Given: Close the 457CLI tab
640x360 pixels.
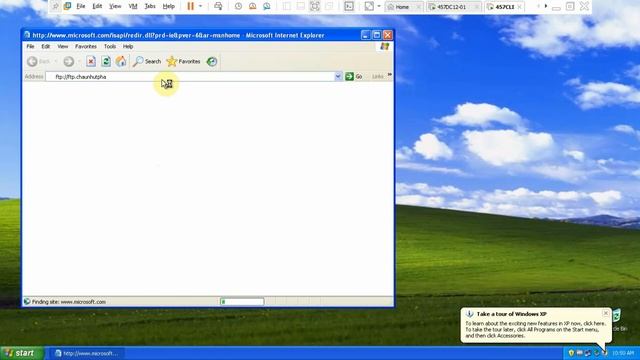Looking at the screenshot, I should coord(519,7).
